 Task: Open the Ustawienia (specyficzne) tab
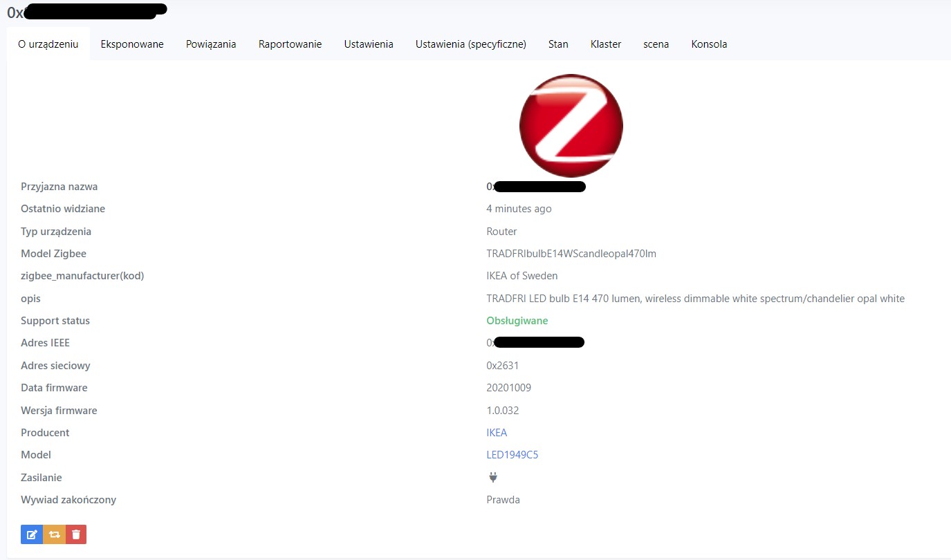pyautogui.click(x=471, y=44)
